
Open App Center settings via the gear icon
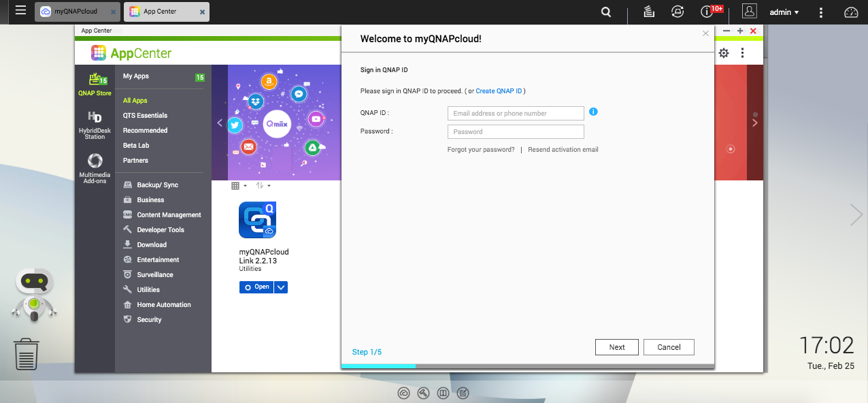[724, 52]
